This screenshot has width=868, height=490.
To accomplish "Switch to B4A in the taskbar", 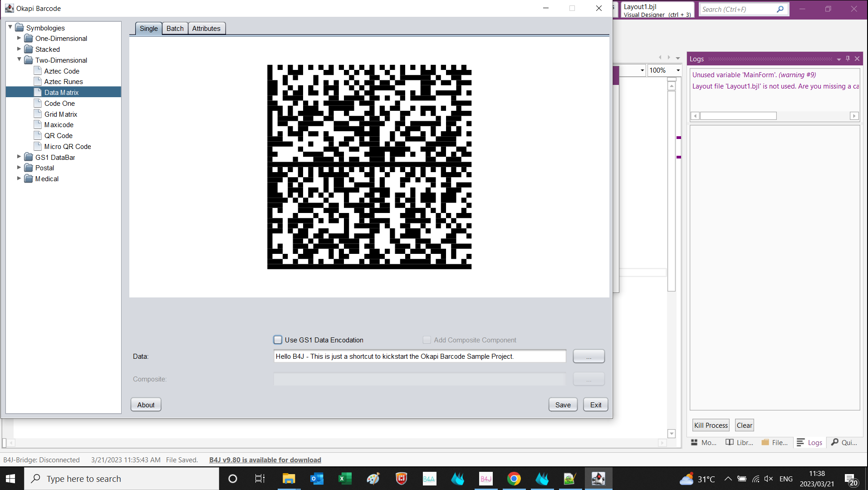I will [x=429, y=479].
